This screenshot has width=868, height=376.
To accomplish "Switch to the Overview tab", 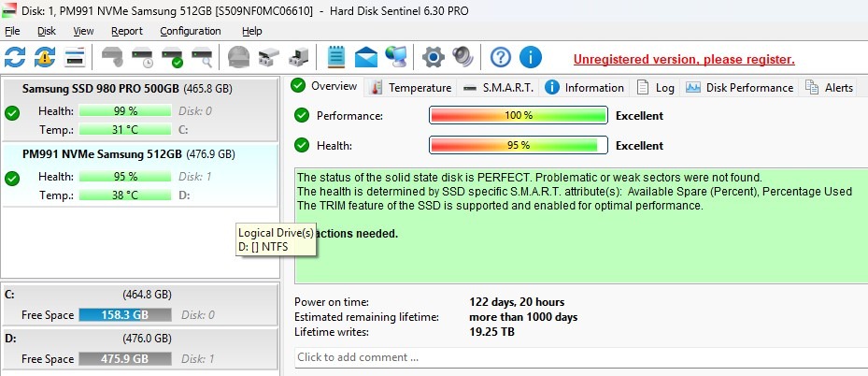I will click(x=324, y=86).
